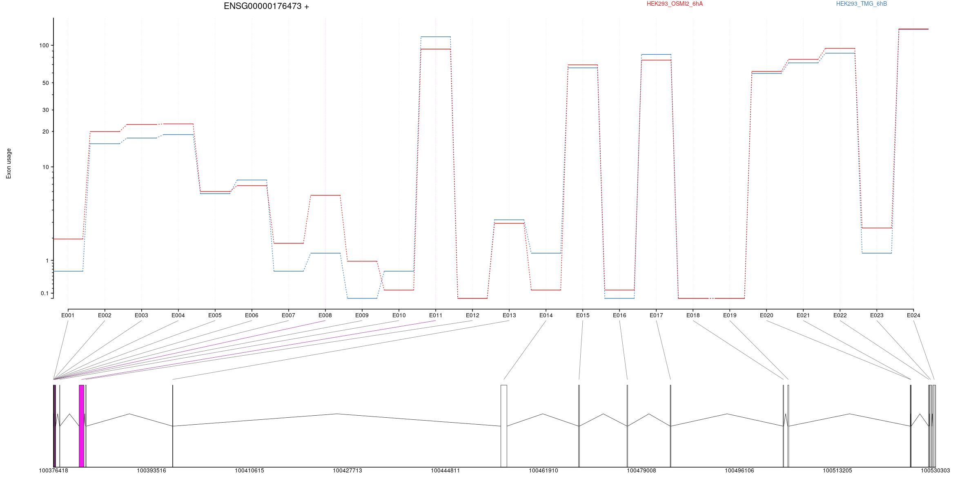This screenshot has height=490, width=980.
Task: Select exon label E001
Action: pos(68,315)
